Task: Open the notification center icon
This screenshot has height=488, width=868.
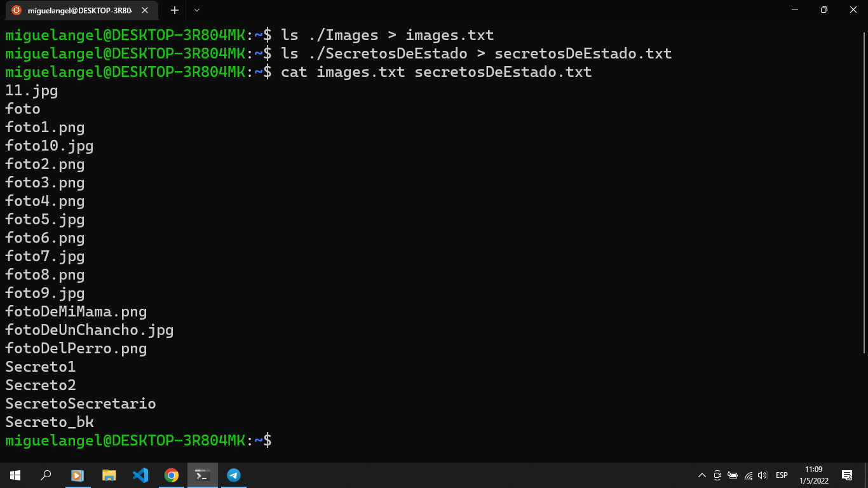Action: point(847,475)
